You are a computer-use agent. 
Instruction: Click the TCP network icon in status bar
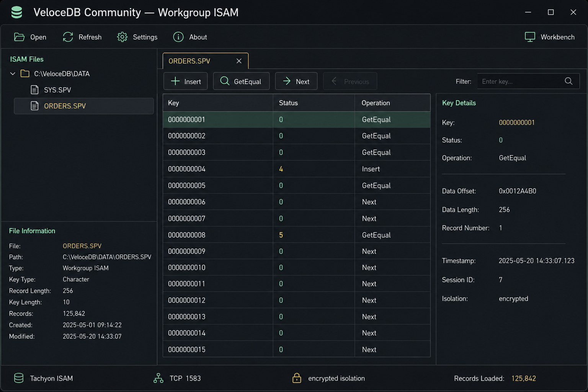158,378
